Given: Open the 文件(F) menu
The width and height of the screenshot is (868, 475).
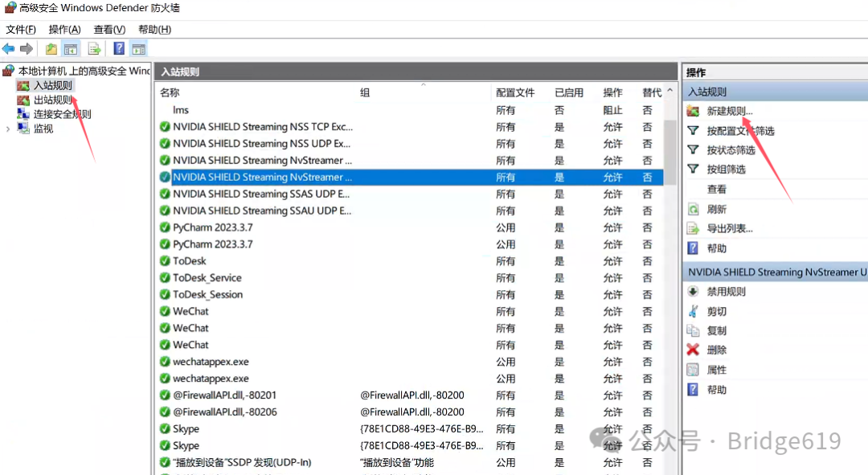Looking at the screenshot, I should pos(21,30).
